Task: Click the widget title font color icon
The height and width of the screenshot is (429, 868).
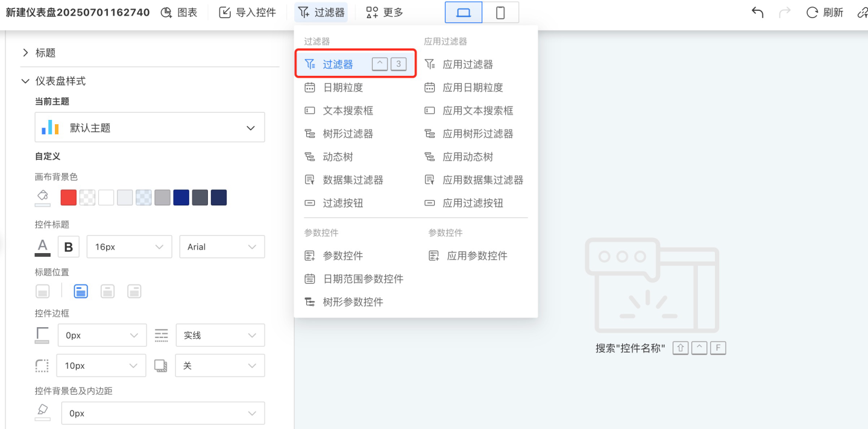Action: pos(42,246)
